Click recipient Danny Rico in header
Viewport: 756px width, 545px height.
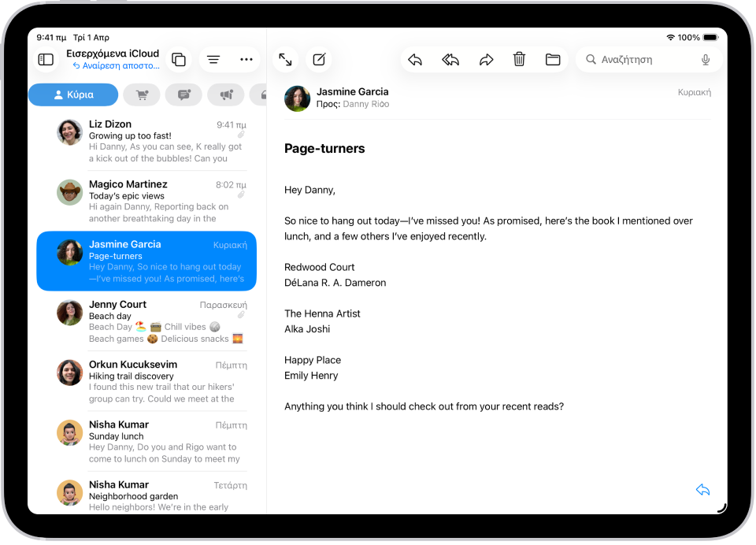pyautogui.click(x=366, y=104)
